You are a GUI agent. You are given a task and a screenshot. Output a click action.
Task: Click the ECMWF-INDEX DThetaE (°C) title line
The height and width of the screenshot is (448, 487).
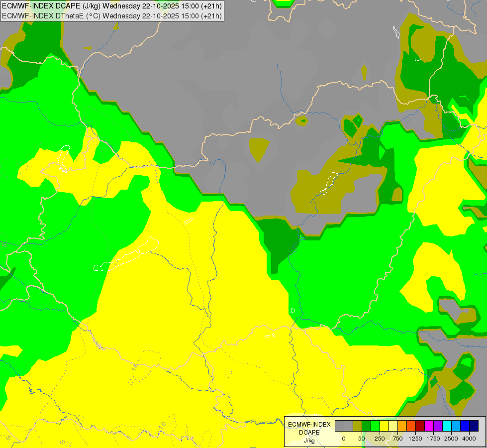[x=112, y=16]
